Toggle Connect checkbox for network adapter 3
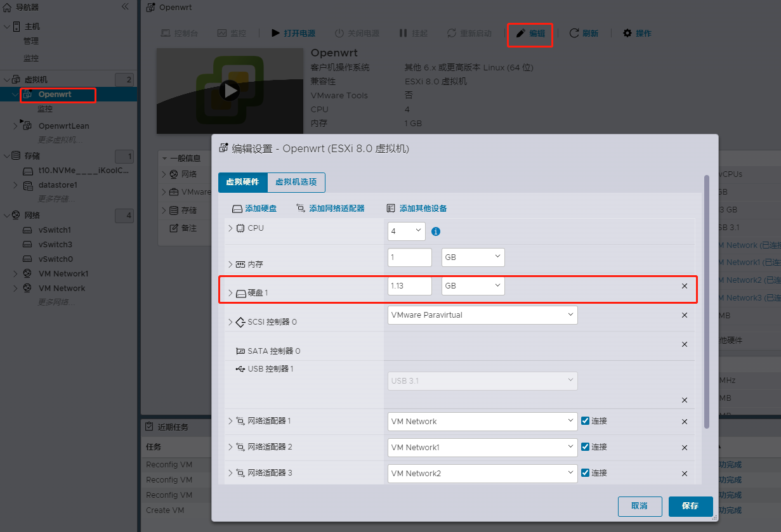The width and height of the screenshot is (781, 532). point(586,473)
